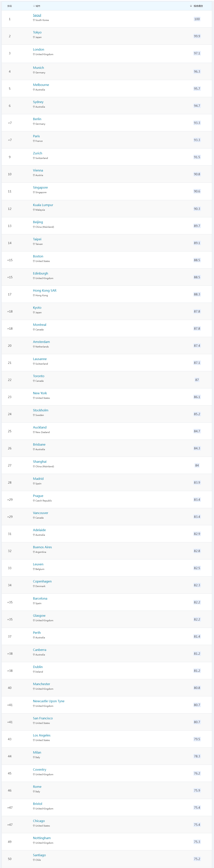
Task: Click the score badge 100 next to Seoul
Action: (x=197, y=19)
